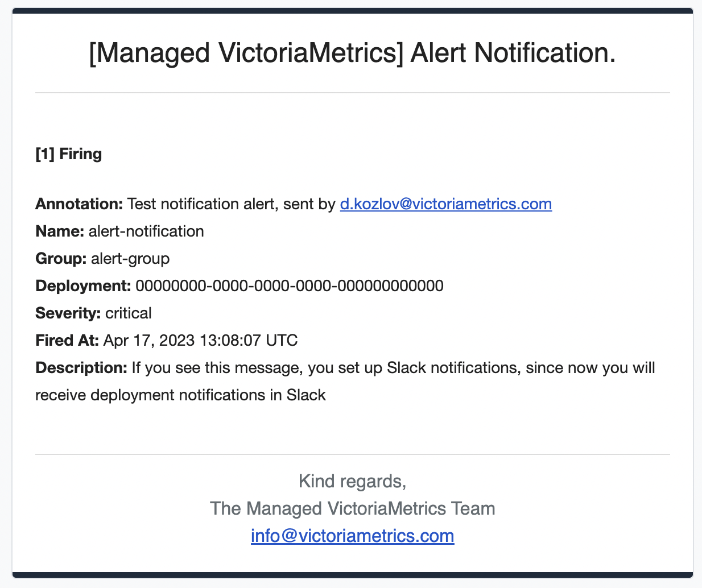Screen dimensions: 702x588
Task: Click the alert-group value text
Action: 130,258
